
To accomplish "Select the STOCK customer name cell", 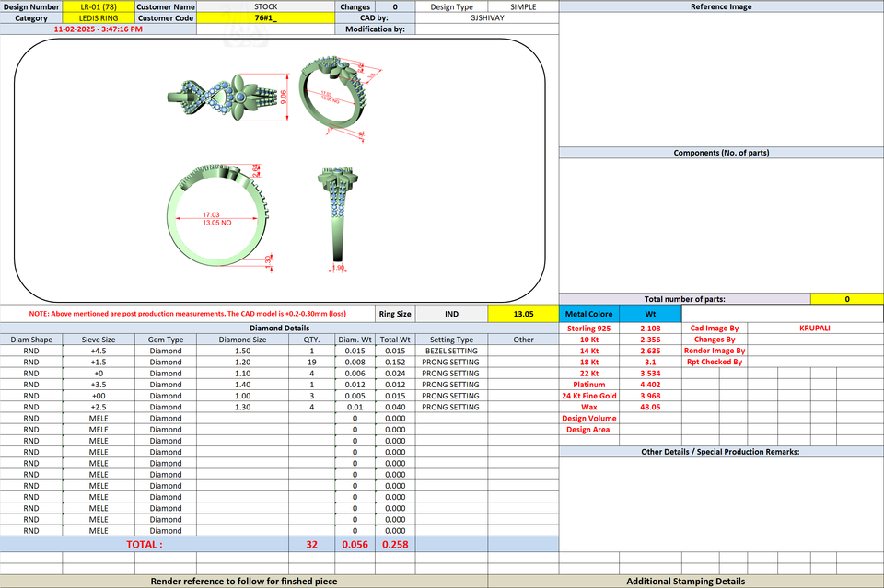I will [x=265, y=6].
